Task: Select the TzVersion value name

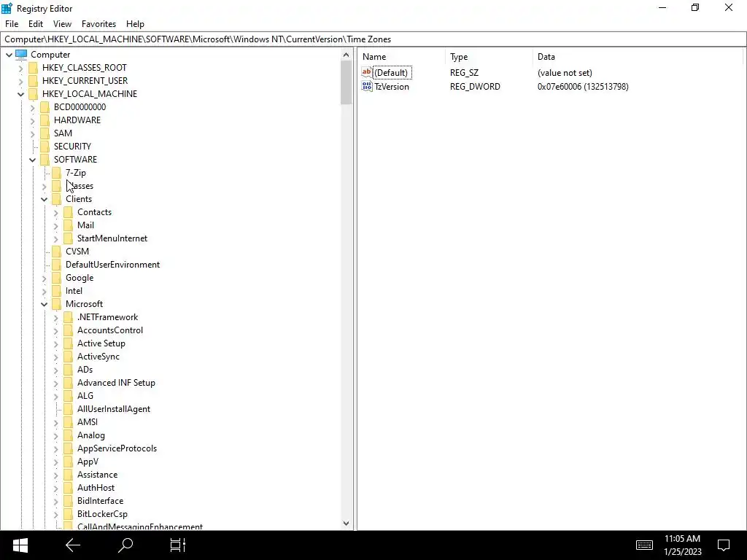Action: tap(392, 87)
